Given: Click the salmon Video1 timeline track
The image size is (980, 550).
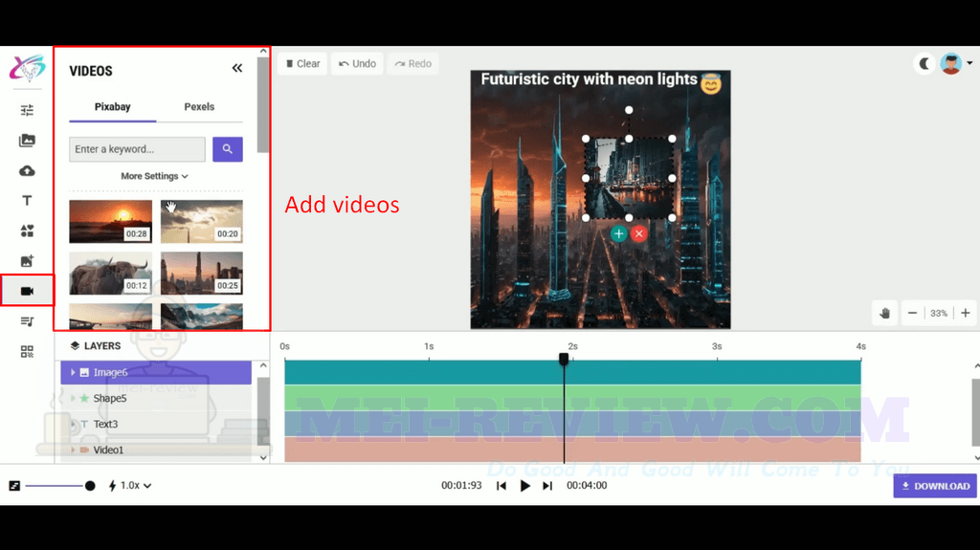Looking at the screenshot, I should point(572,450).
